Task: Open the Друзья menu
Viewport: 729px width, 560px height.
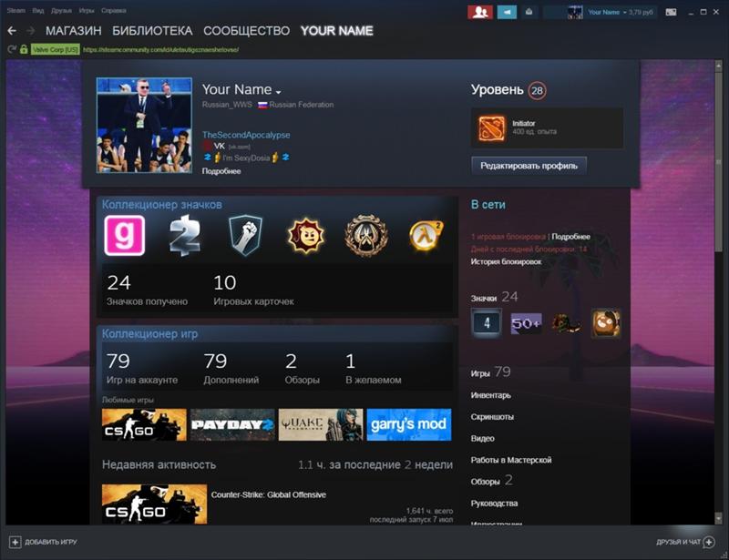Action: coord(61,10)
